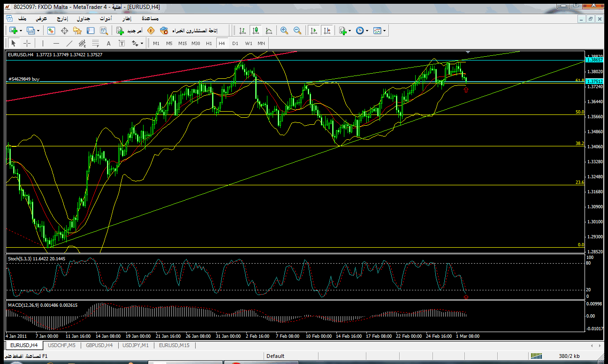Select the Fibonacci Retracement tool
This screenshot has width=608, height=364.
[x=96, y=43]
